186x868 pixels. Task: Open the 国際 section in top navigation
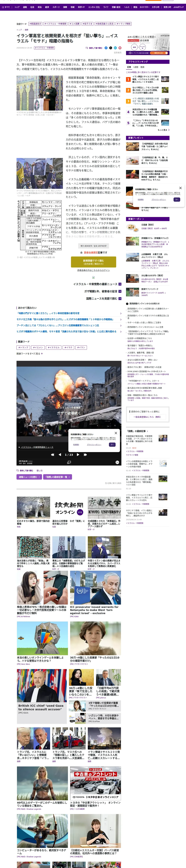(x=65, y=7)
